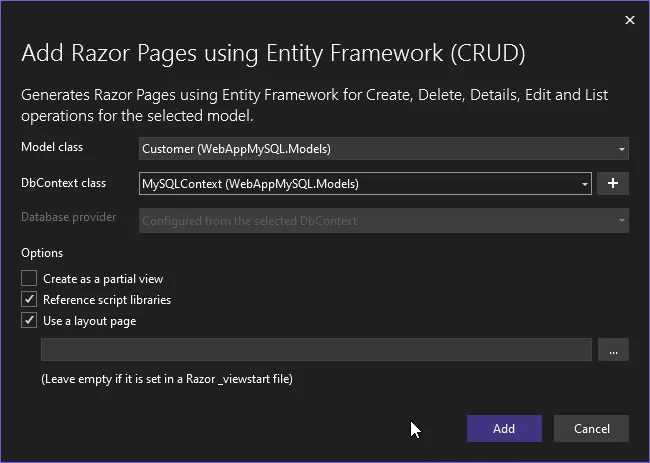Screen dimensions: 650x463
Task: Browse for layout page with ellipsis button
Action: pos(612,349)
